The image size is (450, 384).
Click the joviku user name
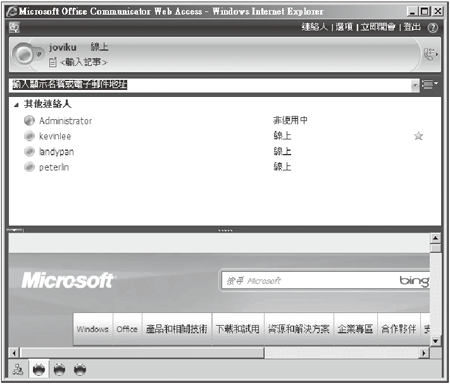tap(63, 48)
